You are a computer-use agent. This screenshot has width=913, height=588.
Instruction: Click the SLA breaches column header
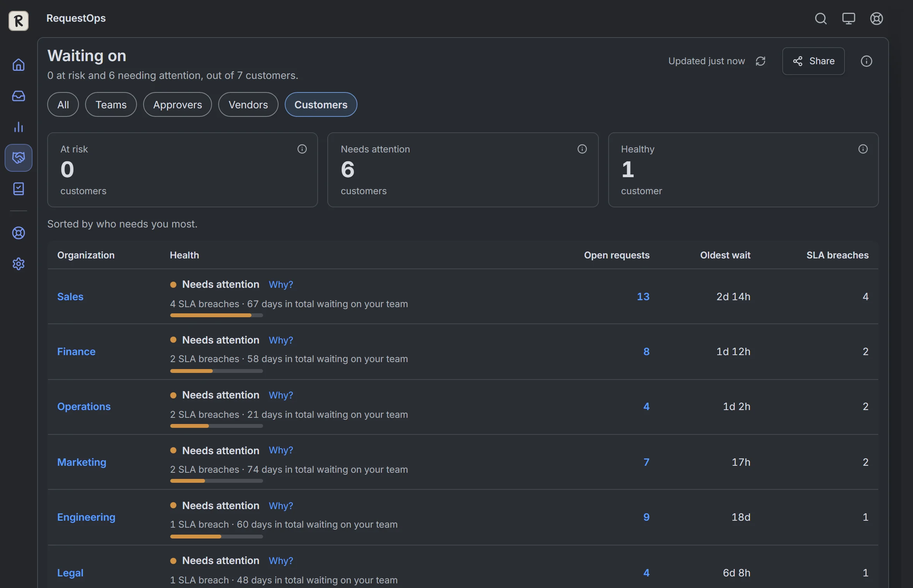(838, 255)
